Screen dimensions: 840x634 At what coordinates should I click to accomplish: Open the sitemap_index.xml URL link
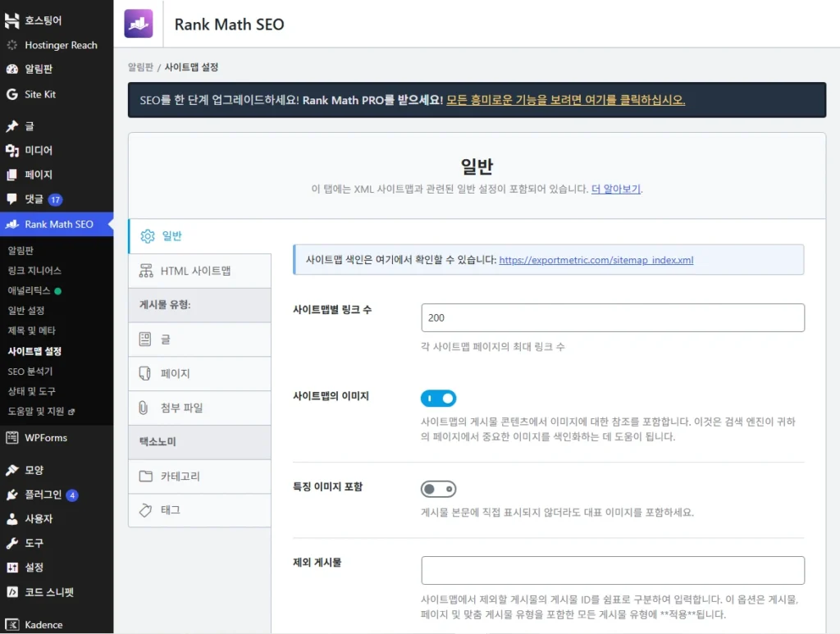596,260
